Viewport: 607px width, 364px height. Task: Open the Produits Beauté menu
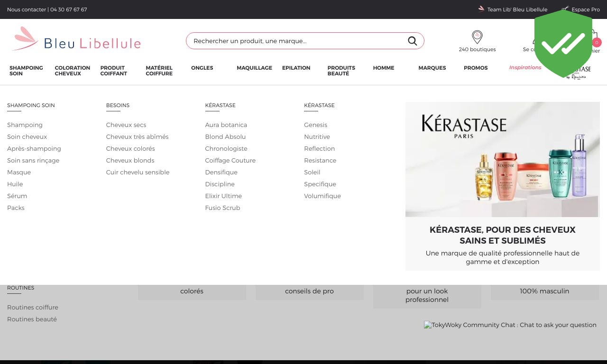pyautogui.click(x=341, y=71)
